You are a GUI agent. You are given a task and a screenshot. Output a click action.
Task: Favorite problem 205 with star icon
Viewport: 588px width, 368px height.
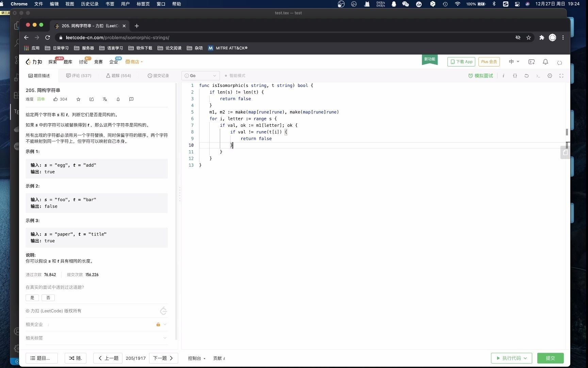click(78, 99)
